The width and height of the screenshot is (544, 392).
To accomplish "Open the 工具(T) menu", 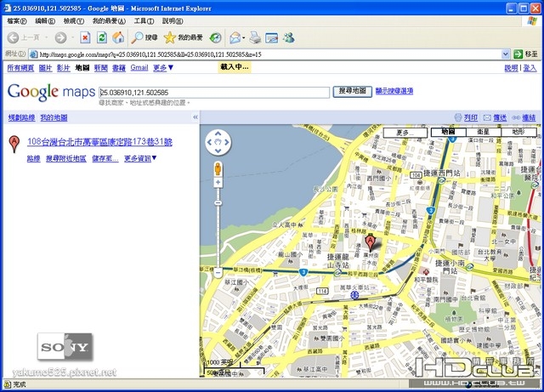I will point(144,21).
